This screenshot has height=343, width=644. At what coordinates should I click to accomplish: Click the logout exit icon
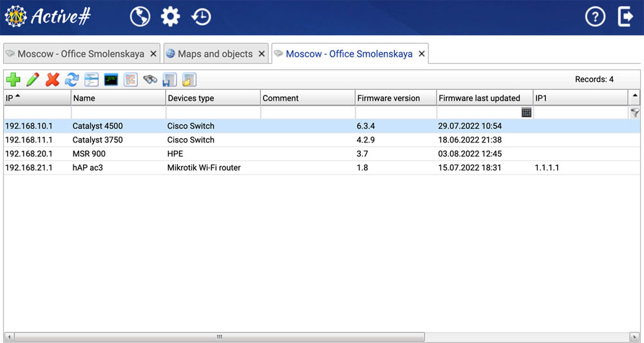click(x=625, y=17)
